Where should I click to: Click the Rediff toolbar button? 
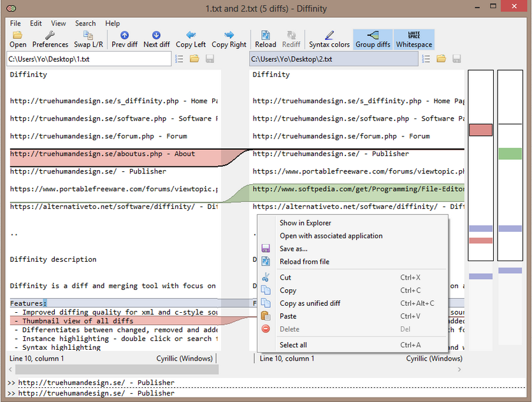point(291,39)
